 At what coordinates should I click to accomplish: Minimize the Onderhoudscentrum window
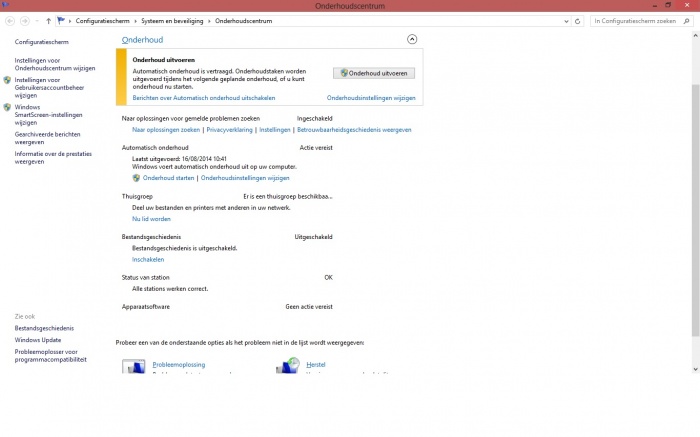point(654,5)
